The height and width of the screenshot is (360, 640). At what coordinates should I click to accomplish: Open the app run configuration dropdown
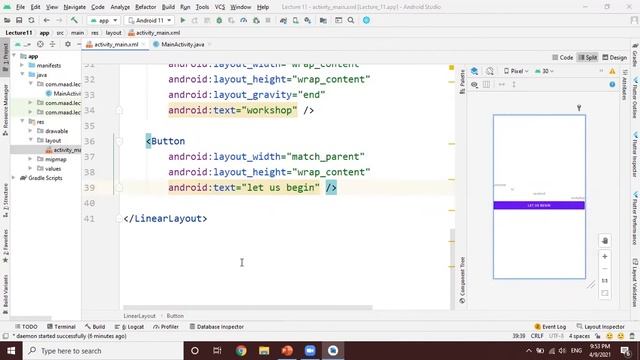point(104,20)
